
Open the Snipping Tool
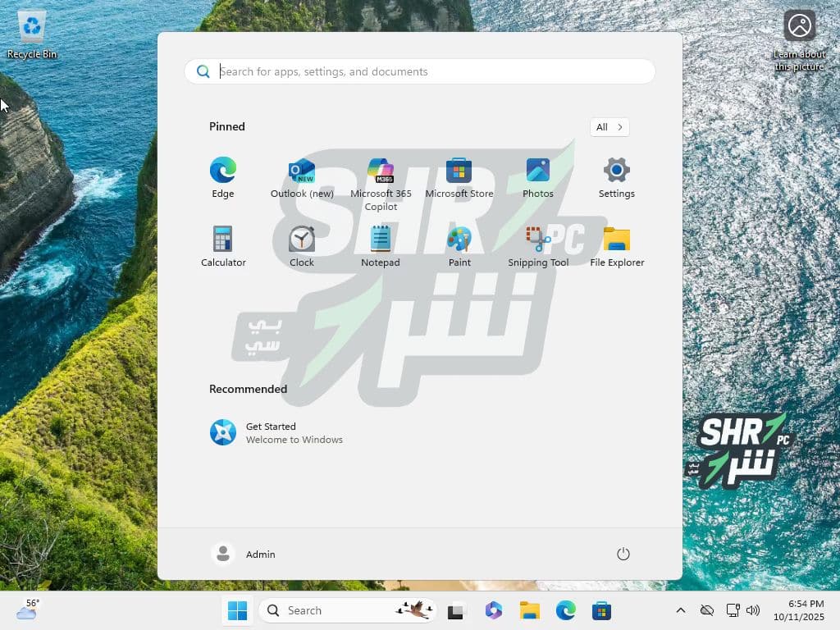538,240
